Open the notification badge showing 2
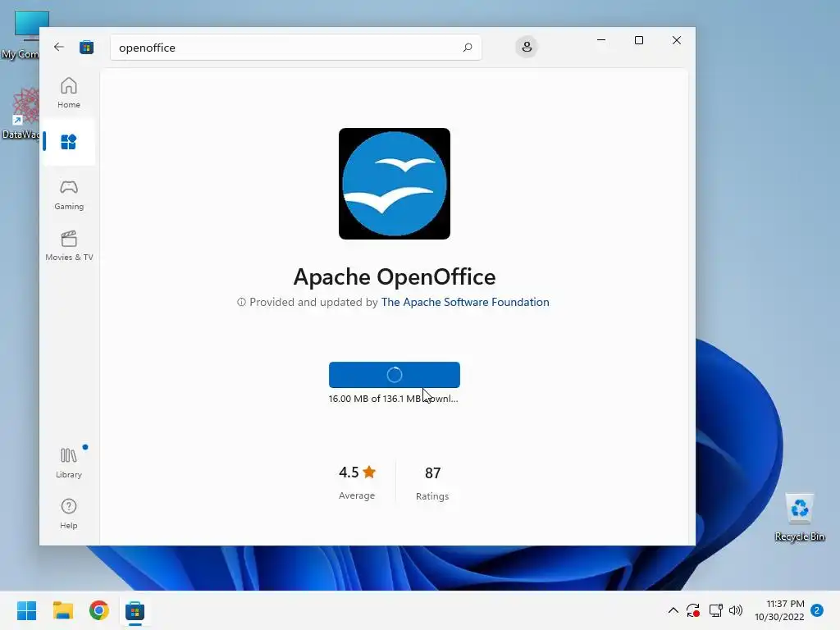 (817, 610)
